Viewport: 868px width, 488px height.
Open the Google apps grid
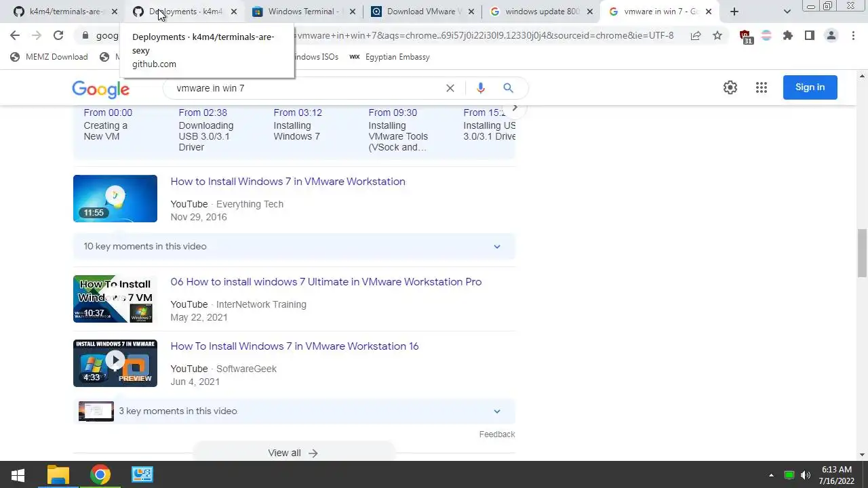click(762, 87)
